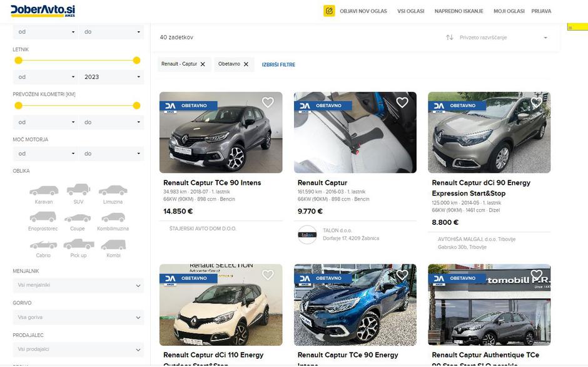
Task: Select the SUV body shape icon
Action: pyautogui.click(x=78, y=190)
